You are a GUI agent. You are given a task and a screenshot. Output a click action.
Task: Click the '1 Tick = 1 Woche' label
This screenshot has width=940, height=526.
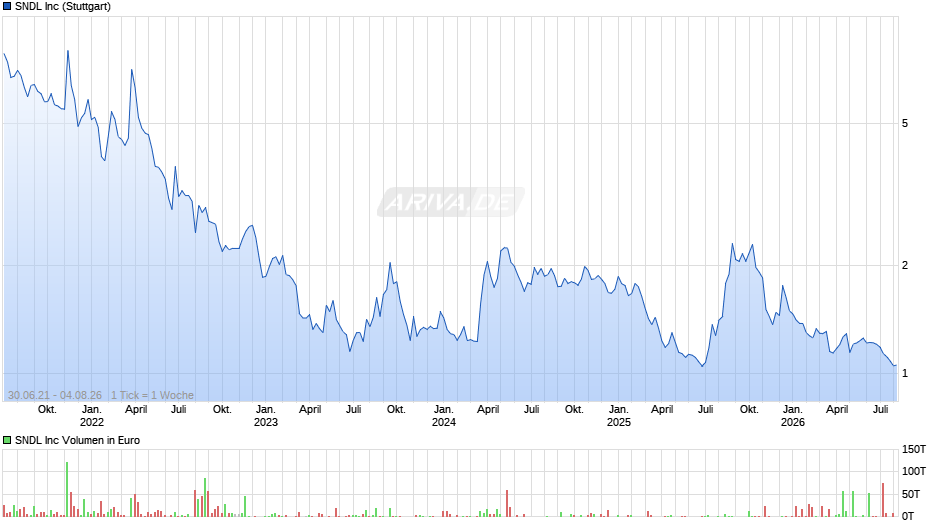[x=152, y=395]
